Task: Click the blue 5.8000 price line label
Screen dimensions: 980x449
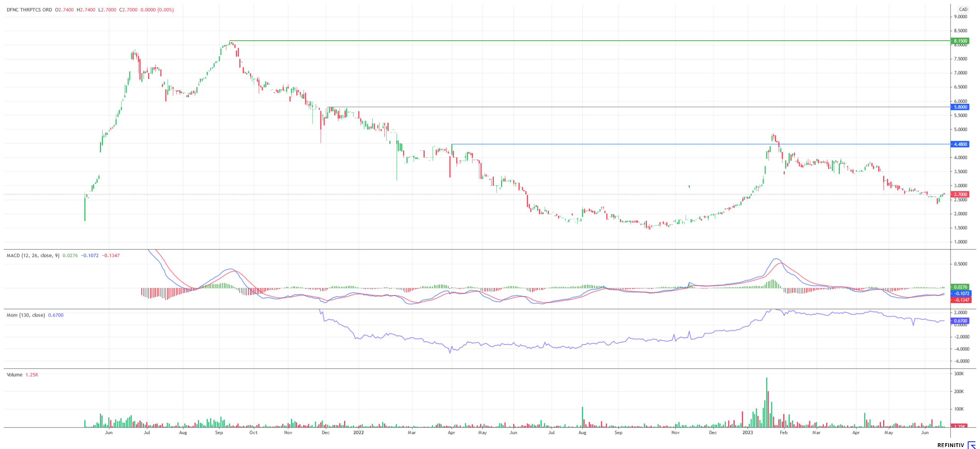Action: click(x=960, y=107)
